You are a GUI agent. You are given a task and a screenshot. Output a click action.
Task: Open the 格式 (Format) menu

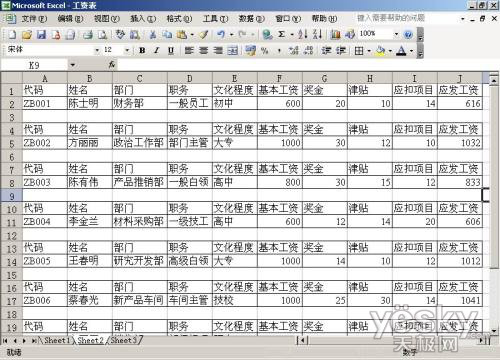[x=179, y=19]
